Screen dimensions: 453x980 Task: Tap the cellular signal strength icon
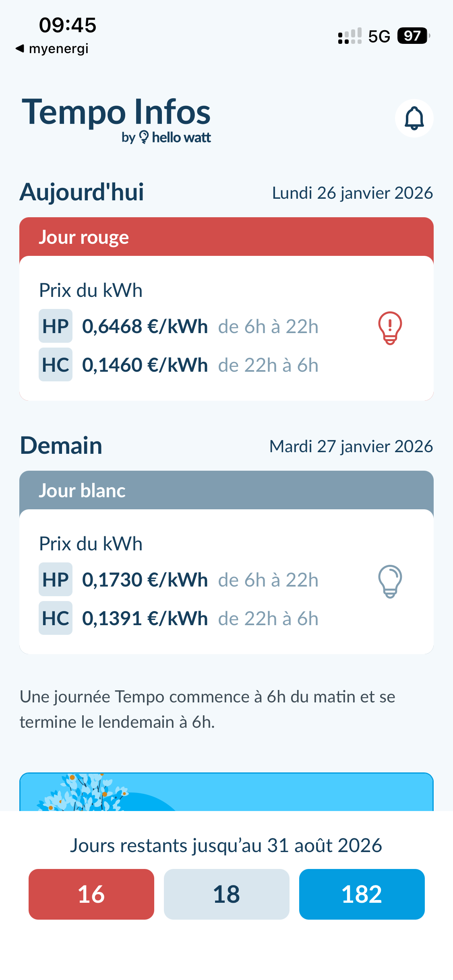click(350, 36)
